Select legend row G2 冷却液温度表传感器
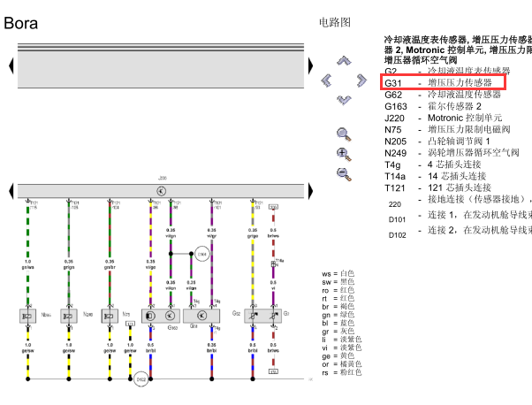 [447, 71]
